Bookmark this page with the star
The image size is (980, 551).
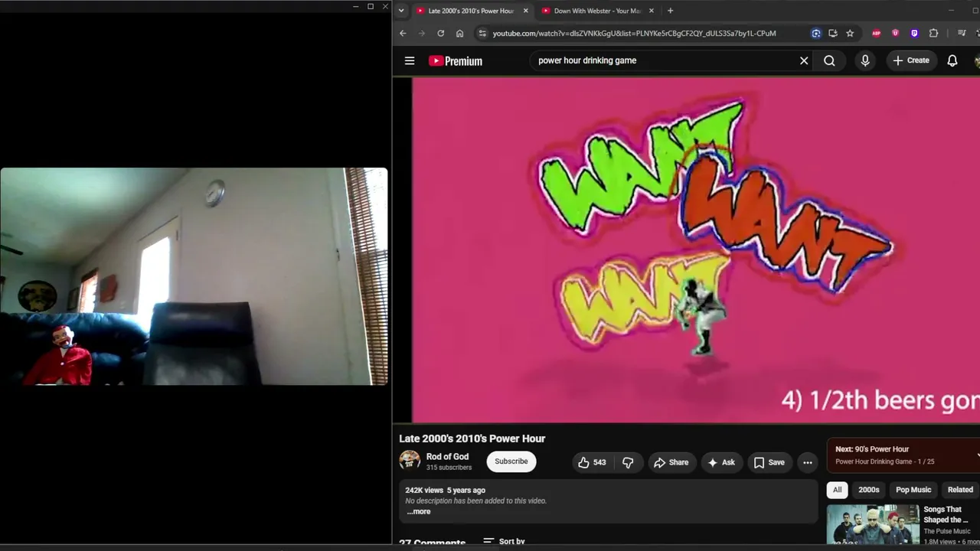click(850, 33)
